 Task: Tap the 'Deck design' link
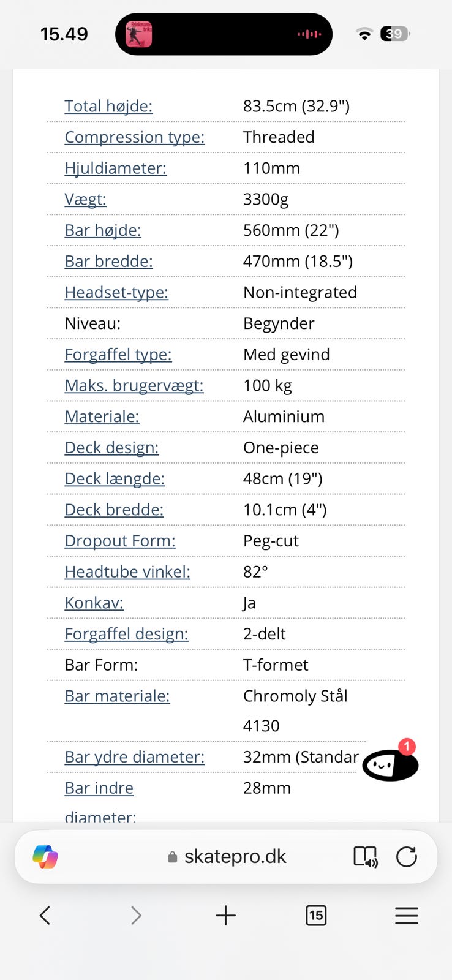point(111,448)
